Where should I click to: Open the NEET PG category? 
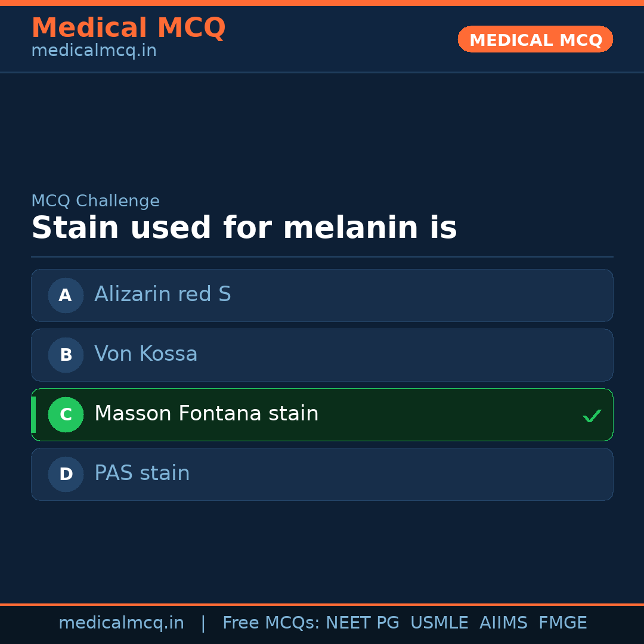point(362,623)
